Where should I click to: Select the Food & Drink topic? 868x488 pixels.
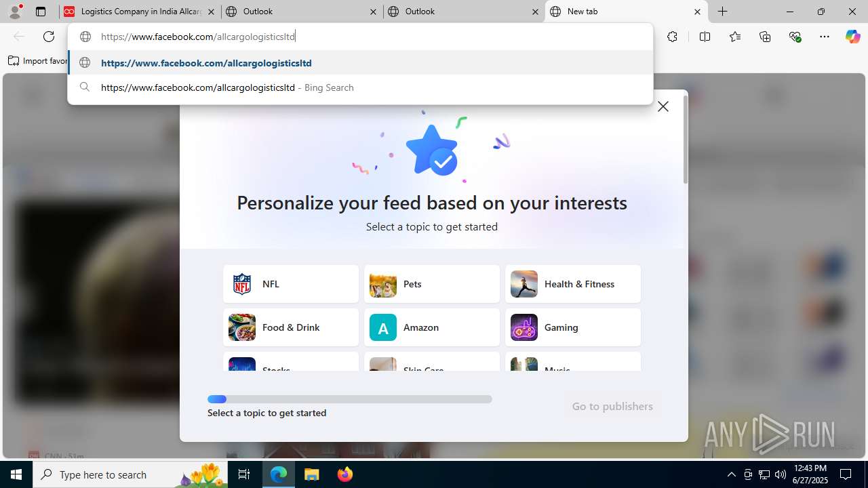pos(291,327)
